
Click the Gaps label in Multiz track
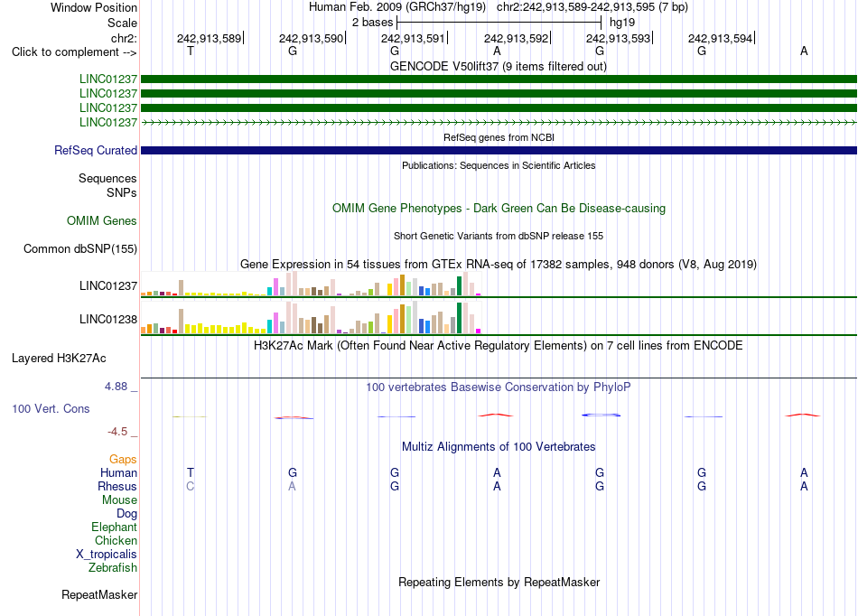pyautogui.click(x=123, y=460)
